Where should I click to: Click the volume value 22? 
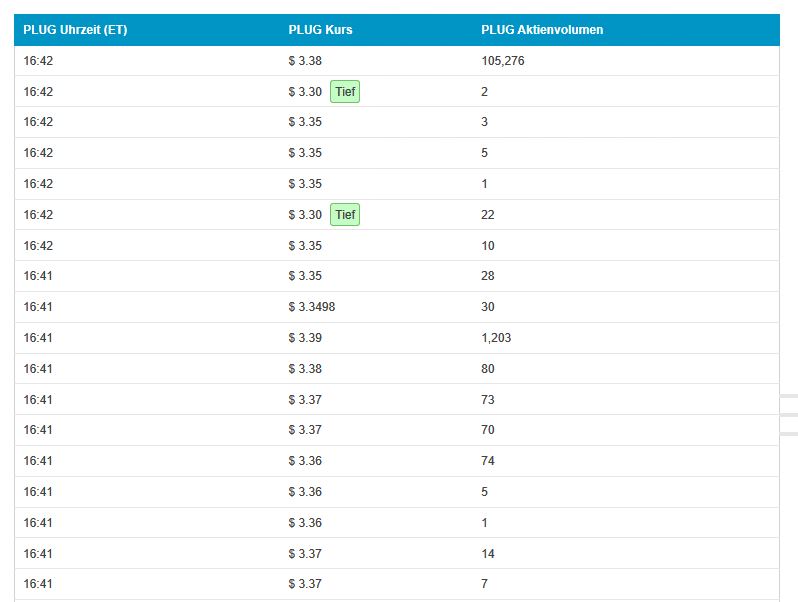tap(488, 214)
